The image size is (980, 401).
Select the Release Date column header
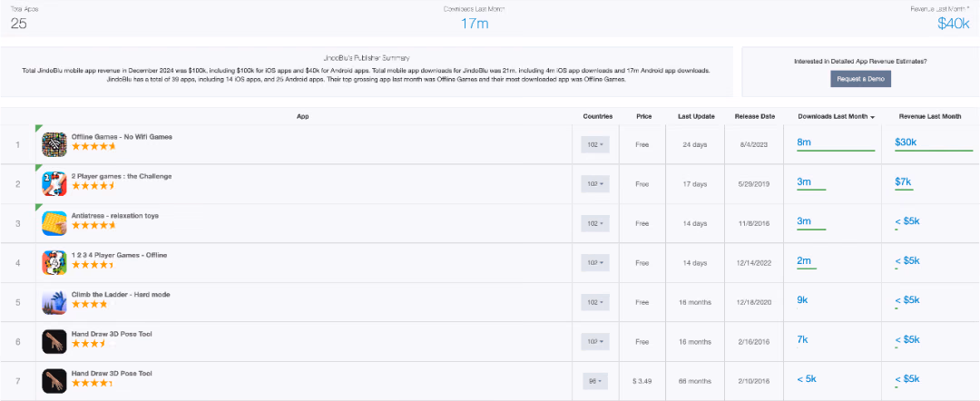point(755,116)
